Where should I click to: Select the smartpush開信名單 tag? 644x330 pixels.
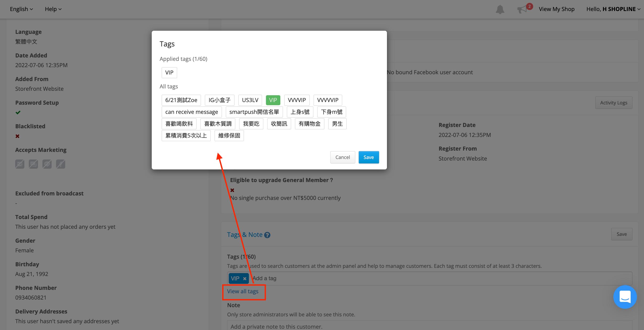point(254,112)
